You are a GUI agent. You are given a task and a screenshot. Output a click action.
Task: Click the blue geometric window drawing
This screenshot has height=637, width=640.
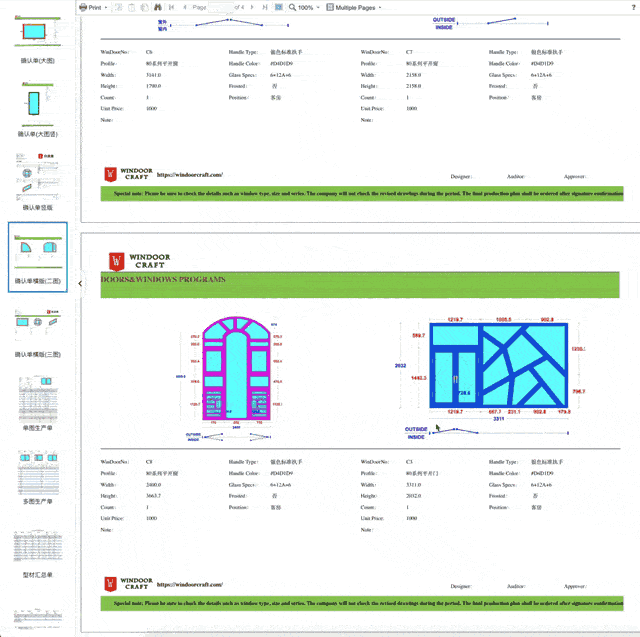[498, 365]
